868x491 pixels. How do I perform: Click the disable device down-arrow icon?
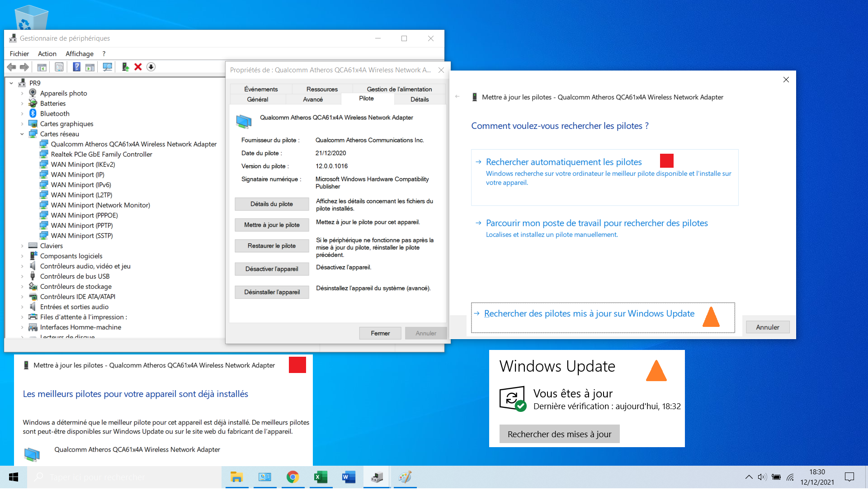(151, 67)
